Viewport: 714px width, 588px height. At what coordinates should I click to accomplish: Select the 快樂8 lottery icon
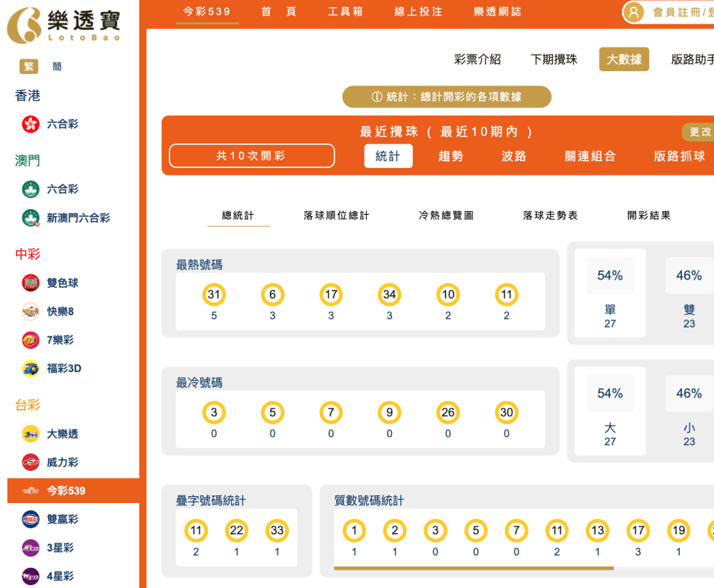point(29,311)
